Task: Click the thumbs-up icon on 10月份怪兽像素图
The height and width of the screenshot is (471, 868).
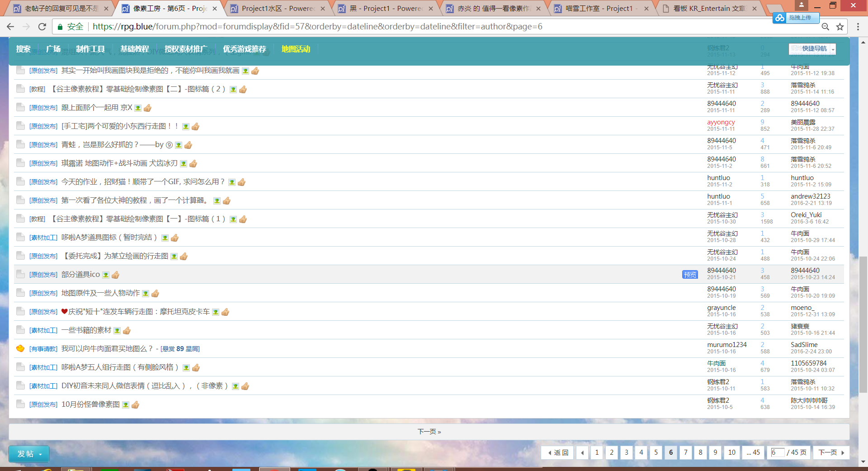Action: point(135,404)
